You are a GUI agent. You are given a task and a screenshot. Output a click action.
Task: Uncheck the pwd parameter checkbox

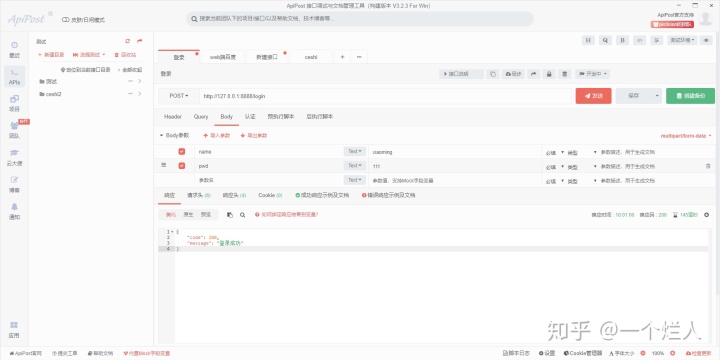point(182,166)
